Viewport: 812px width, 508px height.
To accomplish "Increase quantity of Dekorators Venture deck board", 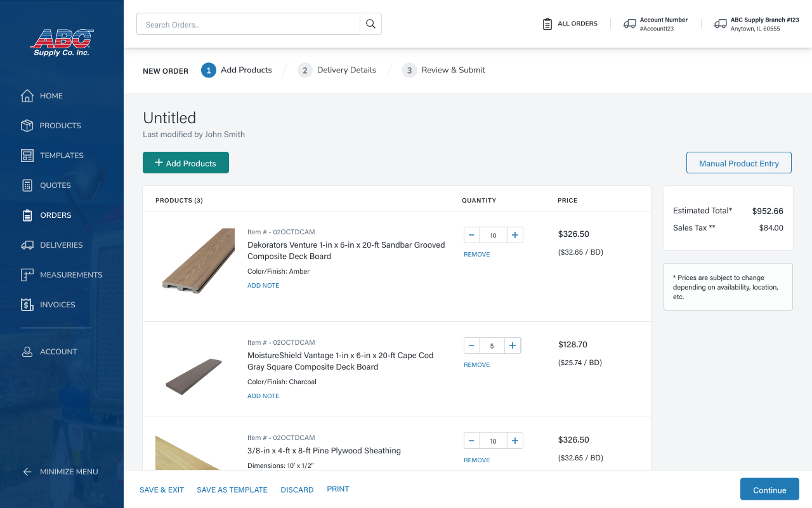I will (x=515, y=235).
